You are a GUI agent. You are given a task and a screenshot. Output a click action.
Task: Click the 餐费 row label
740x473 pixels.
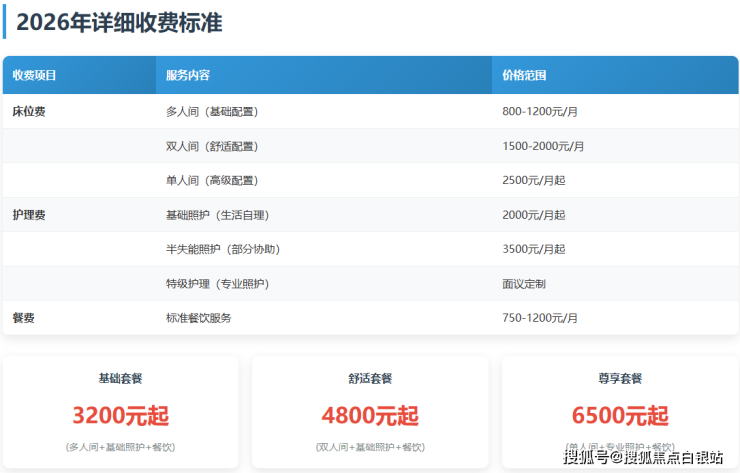[24, 318]
